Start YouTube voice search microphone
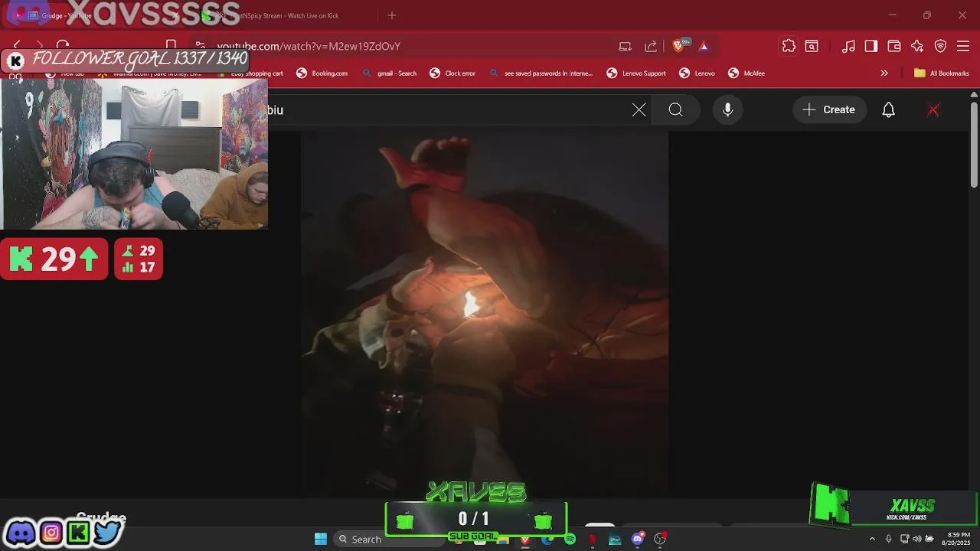The width and height of the screenshot is (980, 551). (728, 109)
